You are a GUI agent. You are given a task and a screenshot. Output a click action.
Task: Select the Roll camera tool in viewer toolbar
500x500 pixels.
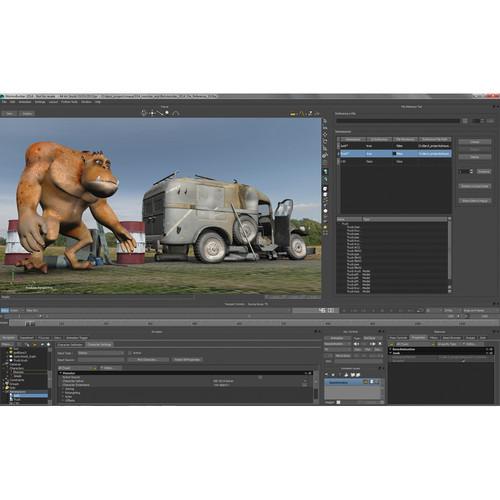176,114
